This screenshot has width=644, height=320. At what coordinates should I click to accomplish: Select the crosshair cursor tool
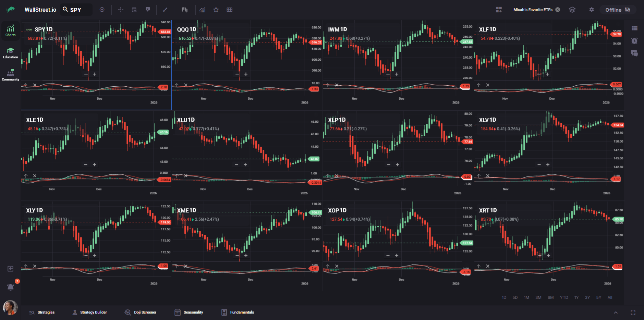coord(121,10)
